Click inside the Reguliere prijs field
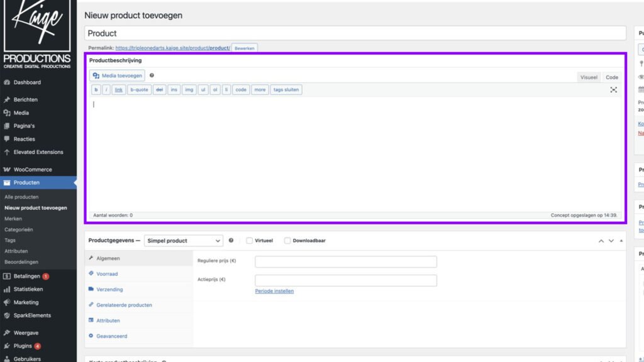Image resolution: width=644 pixels, height=362 pixels. pos(346,261)
